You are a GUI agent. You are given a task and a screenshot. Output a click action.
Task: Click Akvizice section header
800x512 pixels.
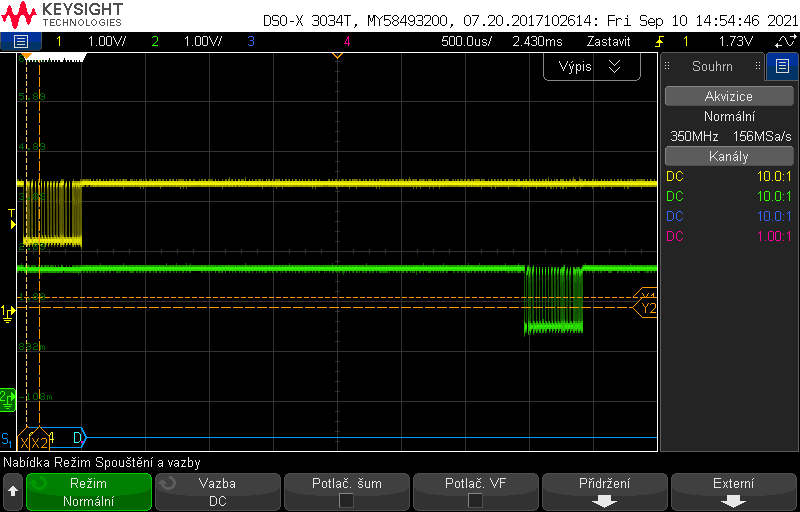click(729, 96)
